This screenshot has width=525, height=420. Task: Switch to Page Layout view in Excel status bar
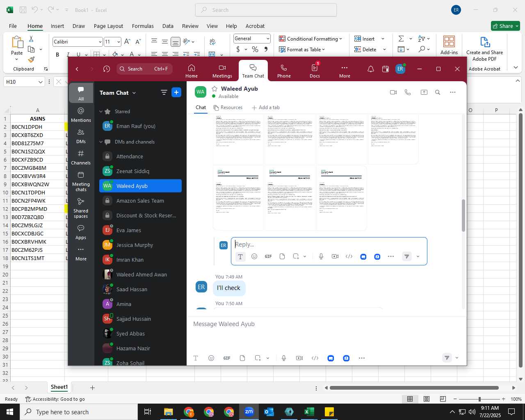point(427,399)
